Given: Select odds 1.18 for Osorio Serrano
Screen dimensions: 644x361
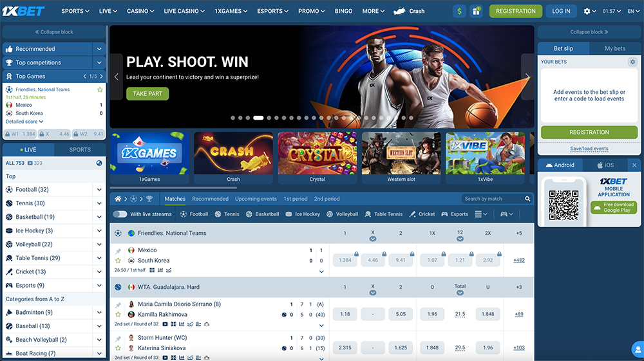Looking at the screenshot, I should [345, 314].
